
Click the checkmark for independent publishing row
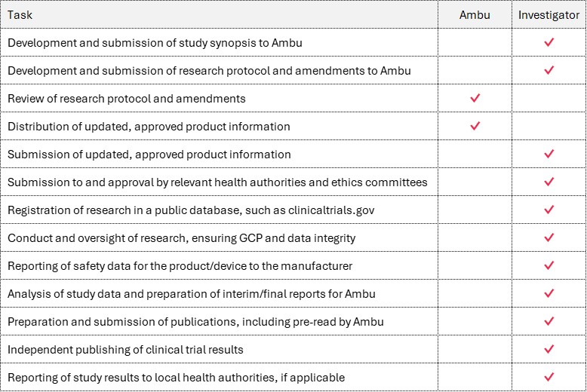tap(549, 350)
